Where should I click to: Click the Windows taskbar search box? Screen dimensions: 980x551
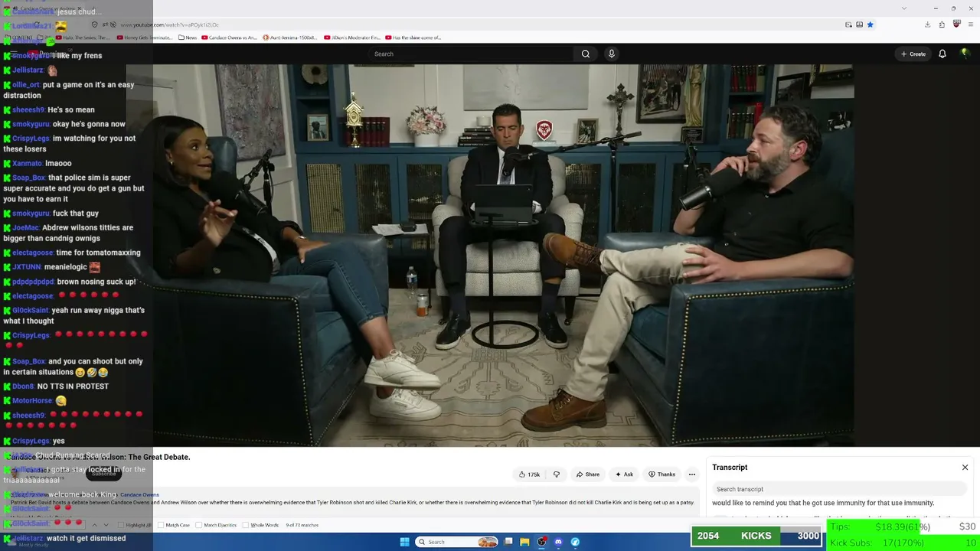[x=458, y=542]
